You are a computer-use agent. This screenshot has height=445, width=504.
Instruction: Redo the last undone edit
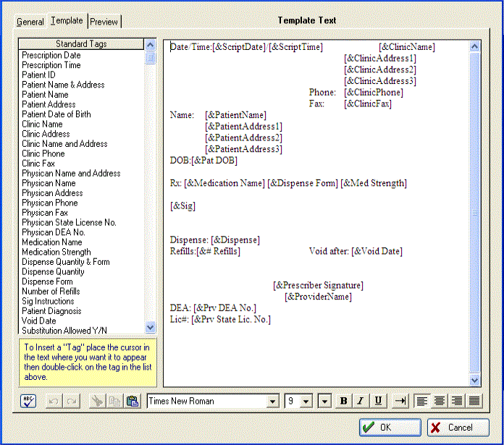(x=72, y=402)
